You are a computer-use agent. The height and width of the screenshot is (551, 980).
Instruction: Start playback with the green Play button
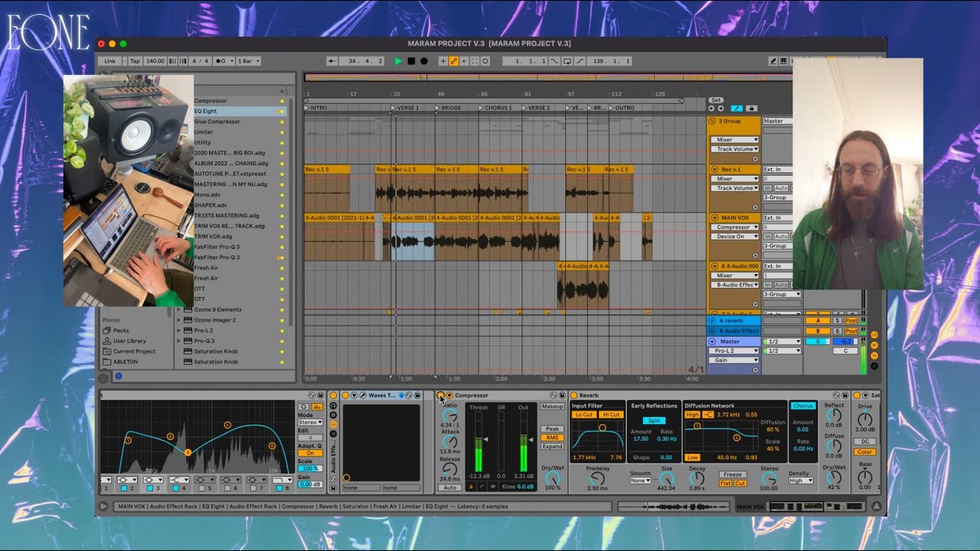(398, 61)
